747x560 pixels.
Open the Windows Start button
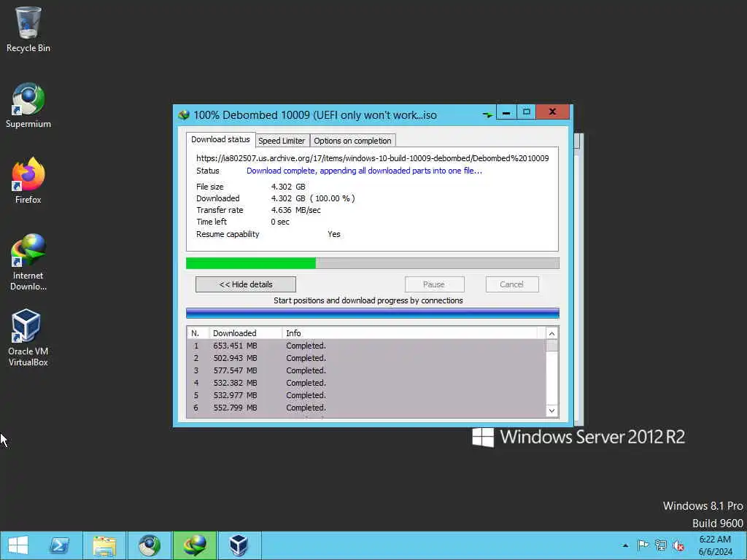tap(18, 545)
